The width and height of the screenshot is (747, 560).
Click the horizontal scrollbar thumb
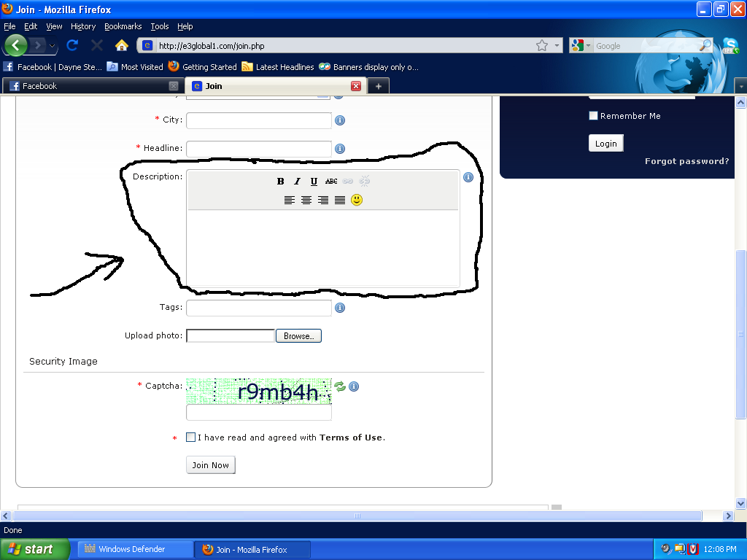357,516
